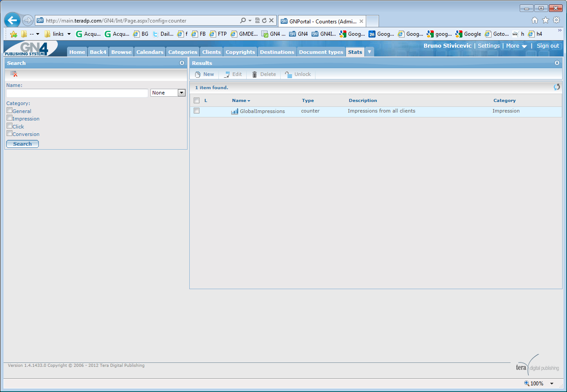The image size is (567, 392).
Task: Collapse the Results panel
Action: [x=557, y=63]
